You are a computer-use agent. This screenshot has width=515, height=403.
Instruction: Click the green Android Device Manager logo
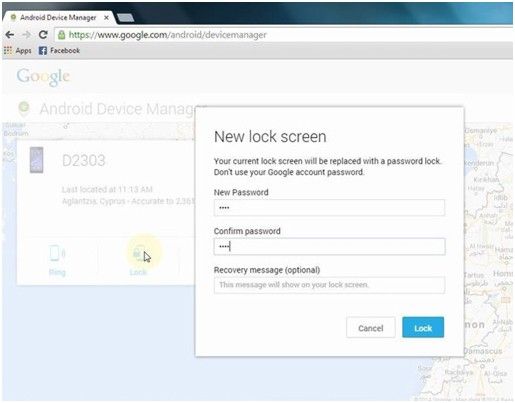[24, 109]
